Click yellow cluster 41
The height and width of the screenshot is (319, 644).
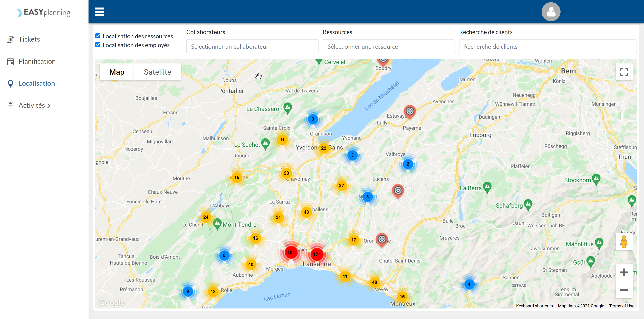pyautogui.click(x=345, y=276)
